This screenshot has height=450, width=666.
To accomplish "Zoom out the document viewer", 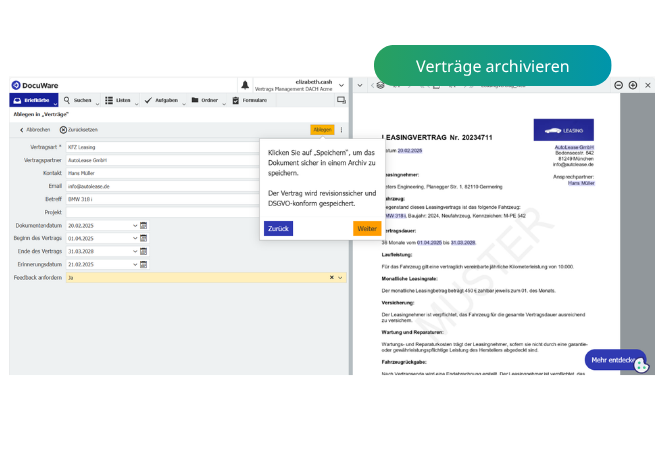I will pyautogui.click(x=618, y=85).
